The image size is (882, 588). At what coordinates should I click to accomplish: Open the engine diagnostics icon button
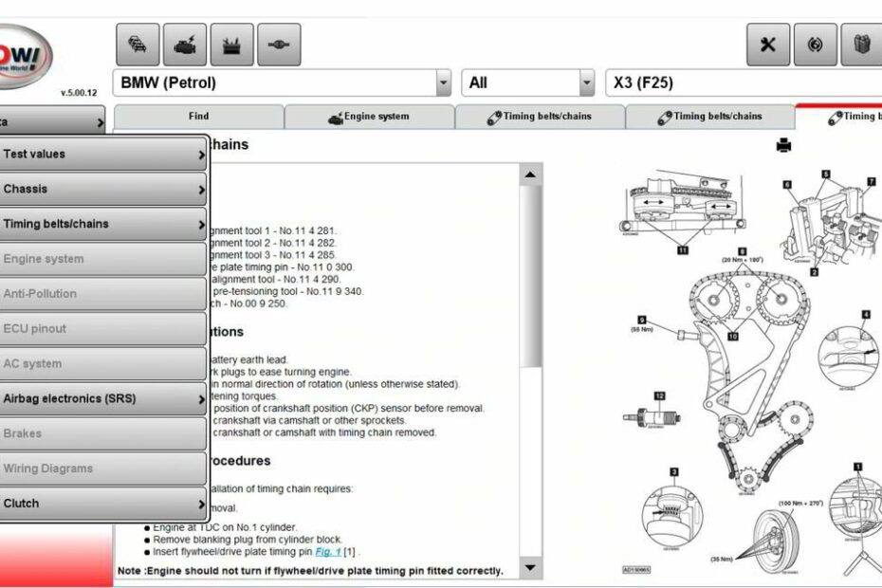pos(185,45)
